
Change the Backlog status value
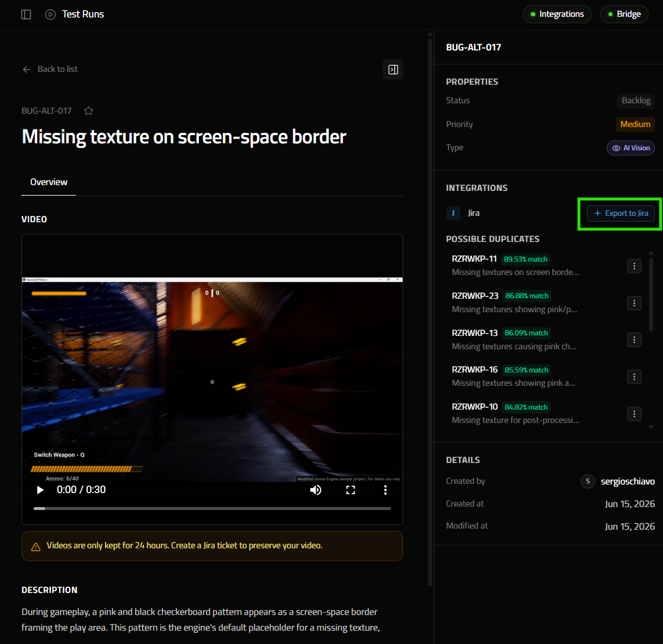tap(636, 100)
